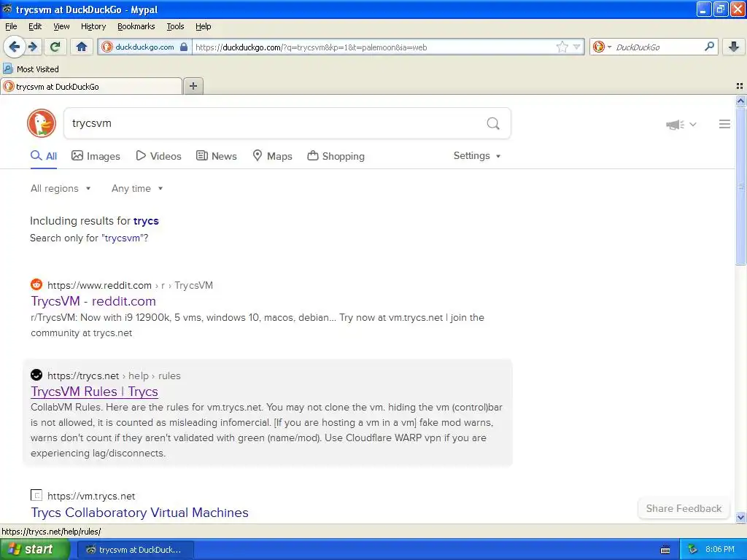Switch to Shopping results
The image size is (747, 560).
click(x=336, y=156)
